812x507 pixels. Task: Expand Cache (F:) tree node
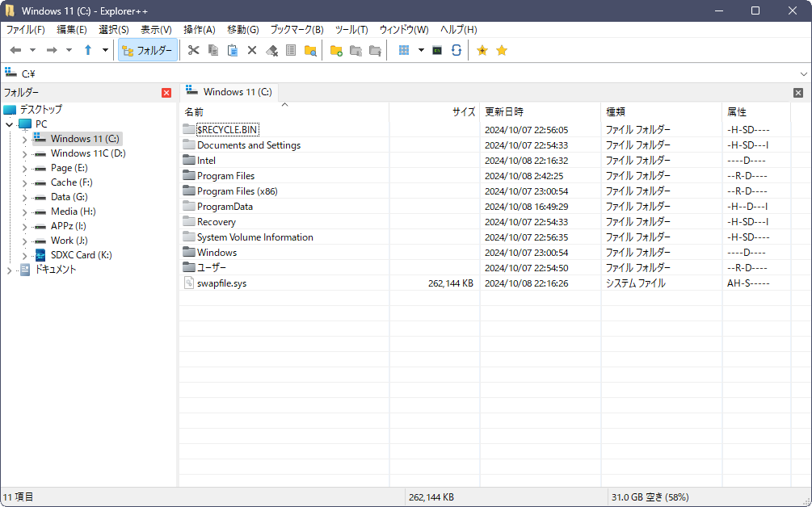pos(24,182)
